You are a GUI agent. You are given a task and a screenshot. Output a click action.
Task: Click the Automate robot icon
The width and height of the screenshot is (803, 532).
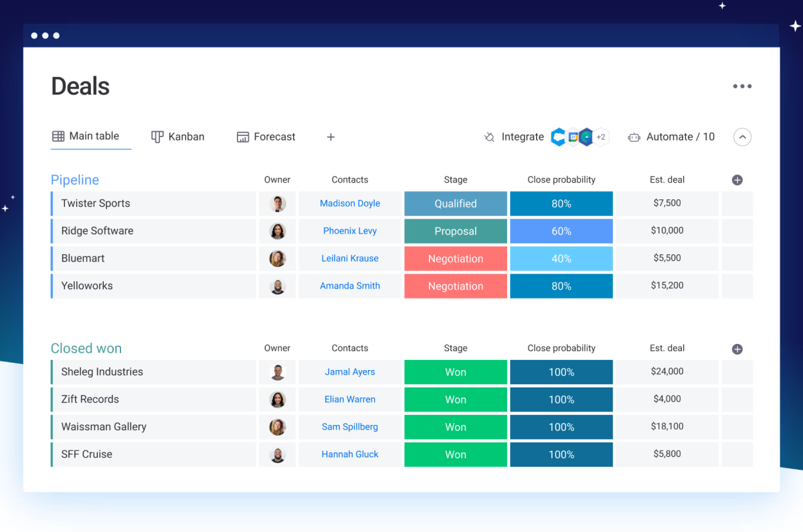(634, 137)
